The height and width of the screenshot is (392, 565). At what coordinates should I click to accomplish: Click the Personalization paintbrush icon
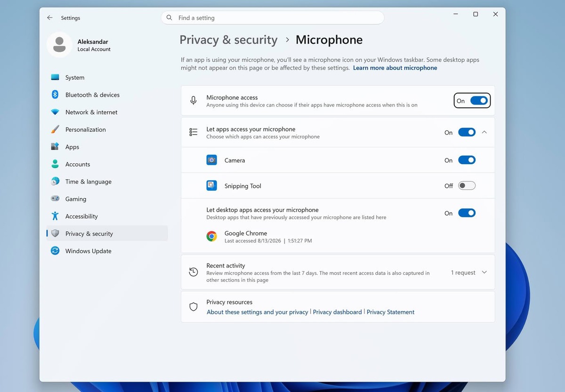(55, 129)
